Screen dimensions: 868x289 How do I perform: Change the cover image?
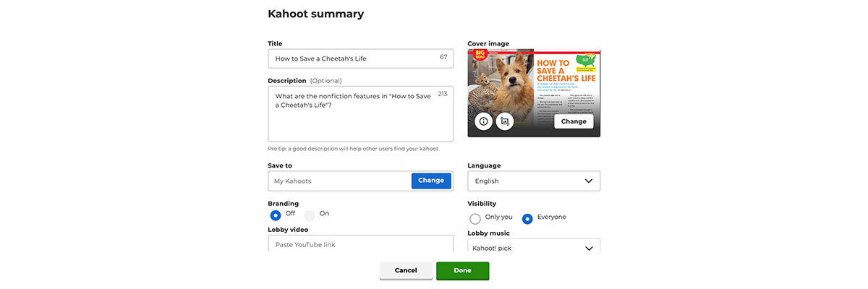pyautogui.click(x=574, y=121)
